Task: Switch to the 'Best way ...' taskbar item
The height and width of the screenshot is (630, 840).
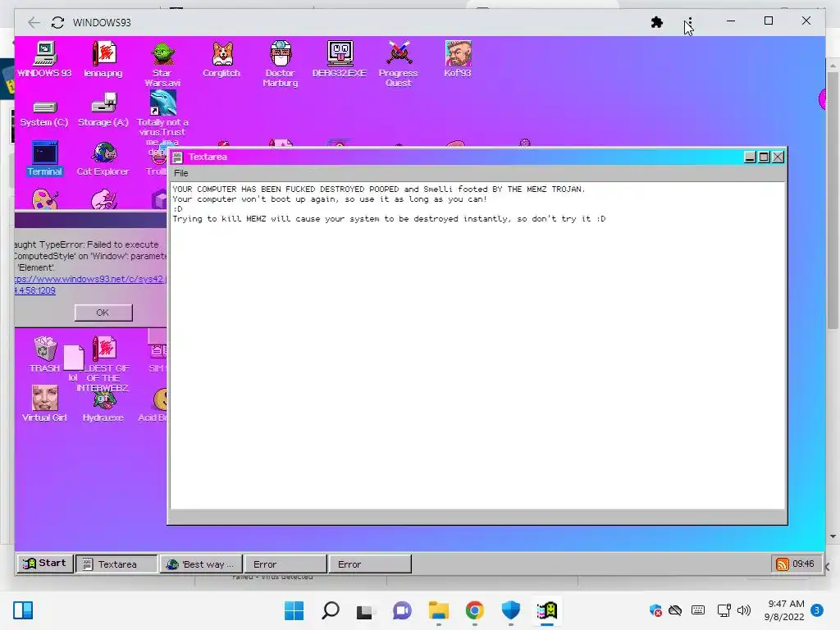Action: pyautogui.click(x=201, y=564)
